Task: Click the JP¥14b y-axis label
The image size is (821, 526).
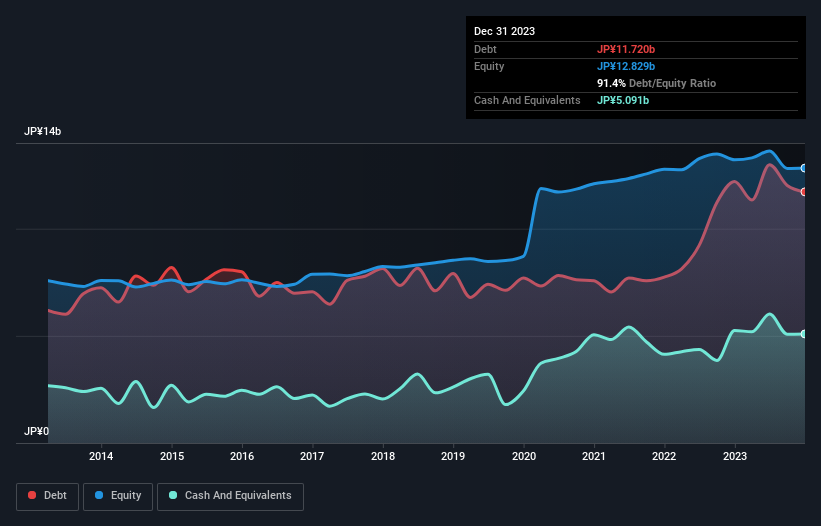Action: (42, 131)
